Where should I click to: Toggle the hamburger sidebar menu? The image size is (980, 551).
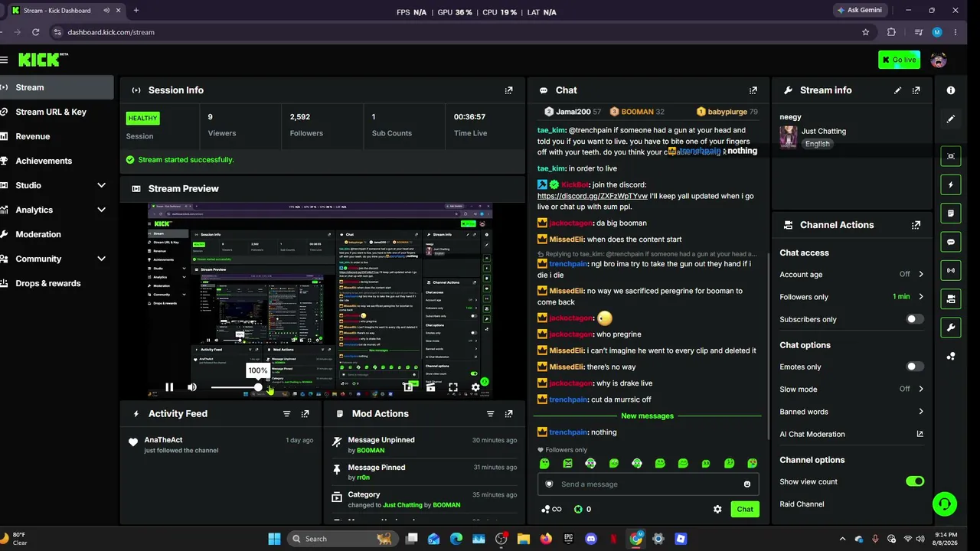[x=4, y=60]
